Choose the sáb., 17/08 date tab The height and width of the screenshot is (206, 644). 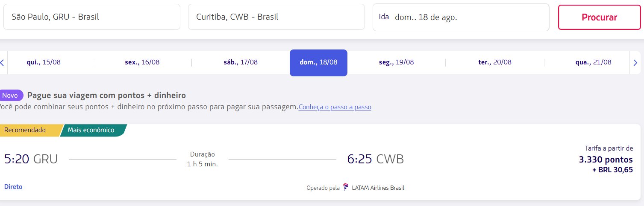click(x=241, y=62)
